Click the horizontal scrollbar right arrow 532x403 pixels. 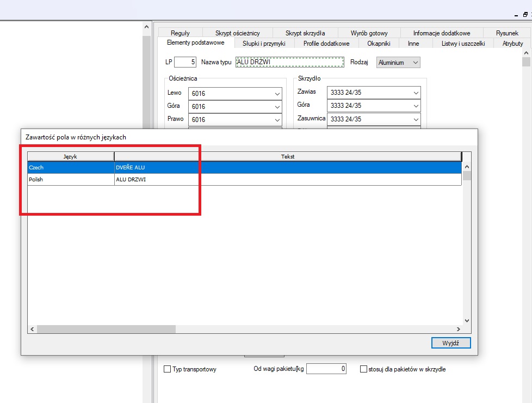pyautogui.click(x=459, y=329)
